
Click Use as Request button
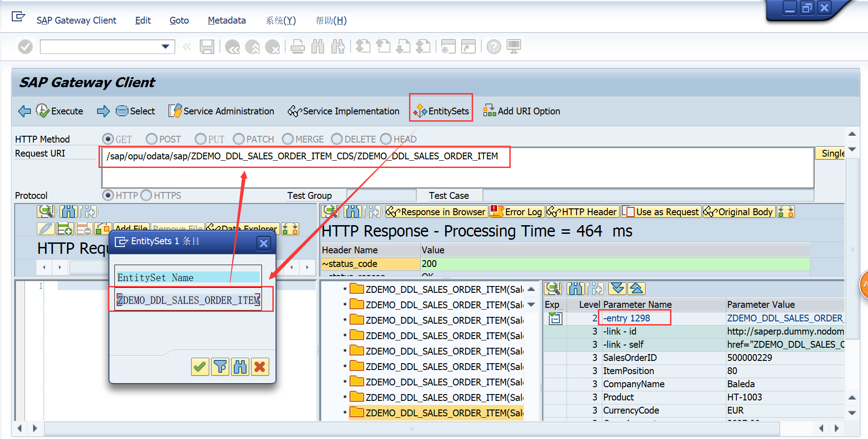[661, 212]
